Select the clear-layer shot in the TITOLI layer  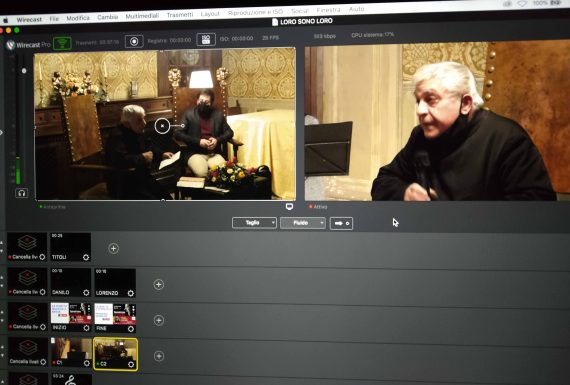tap(27, 247)
